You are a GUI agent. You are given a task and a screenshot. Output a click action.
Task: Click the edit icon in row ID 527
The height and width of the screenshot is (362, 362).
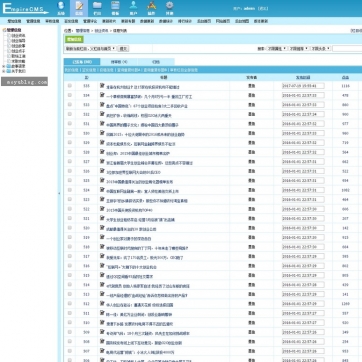tap(102, 161)
